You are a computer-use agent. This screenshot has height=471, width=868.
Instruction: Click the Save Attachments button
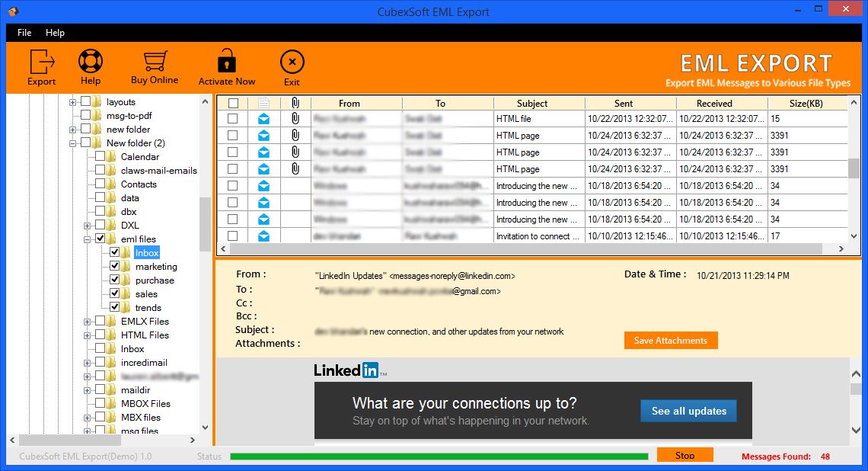click(671, 340)
